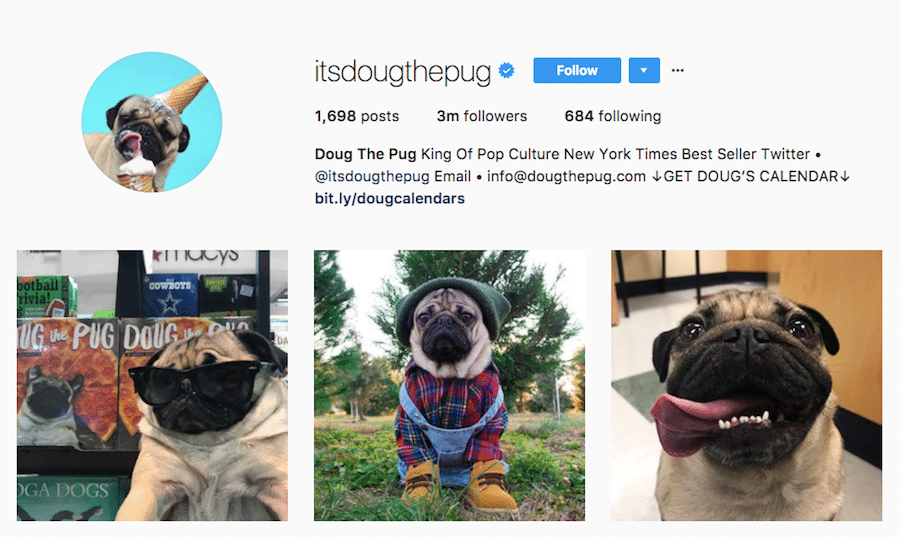This screenshot has width=900, height=537.
Task: Open the pug in overalls post
Action: pyautogui.click(x=449, y=386)
